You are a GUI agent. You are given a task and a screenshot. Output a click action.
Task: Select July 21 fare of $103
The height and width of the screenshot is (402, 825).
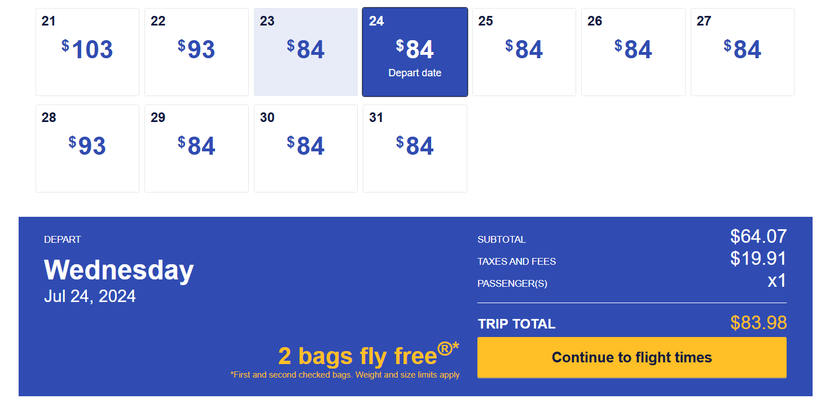[87, 52]
